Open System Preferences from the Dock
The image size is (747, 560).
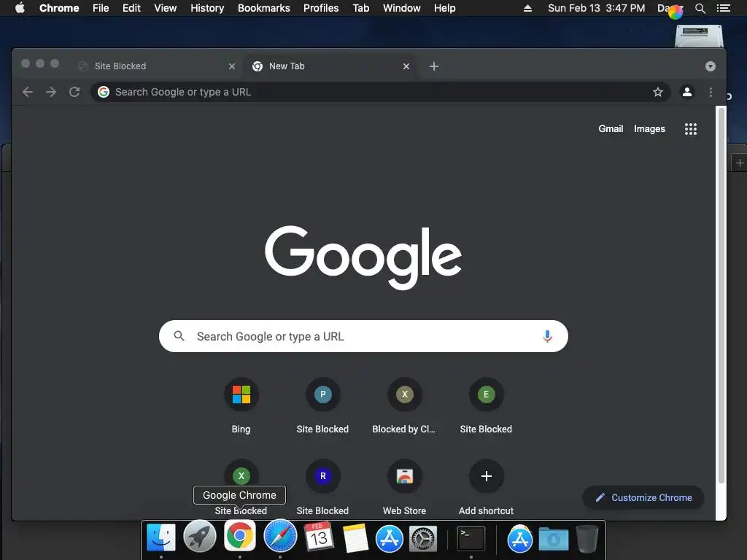pyautogui.click(x=423, y=539)
